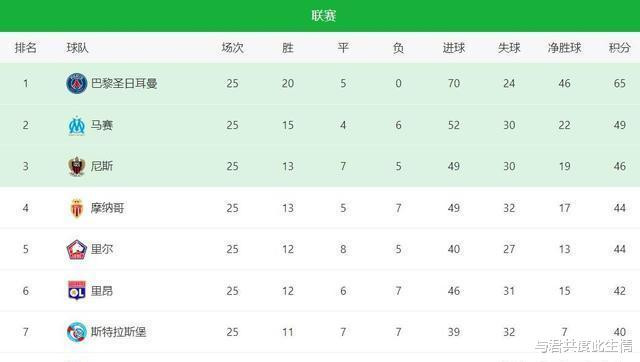The height and width of the screenshot is (362, 640).
Task: Click the 场次 column header
Action: pos(233,48)
